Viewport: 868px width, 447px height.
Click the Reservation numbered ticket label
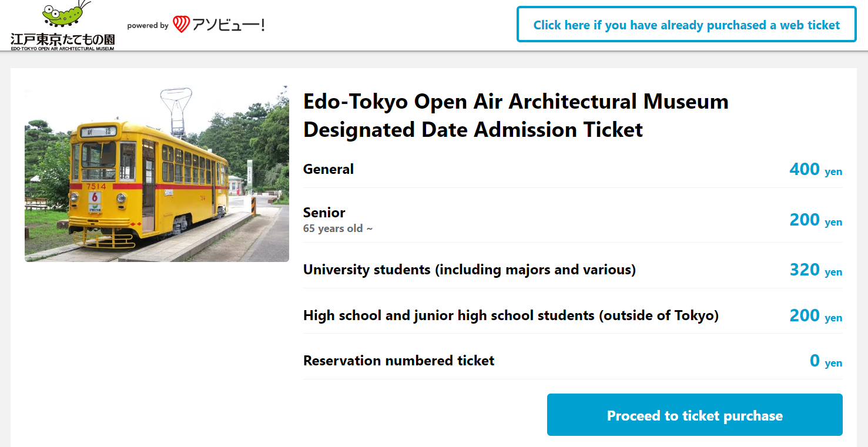point(398,361)
